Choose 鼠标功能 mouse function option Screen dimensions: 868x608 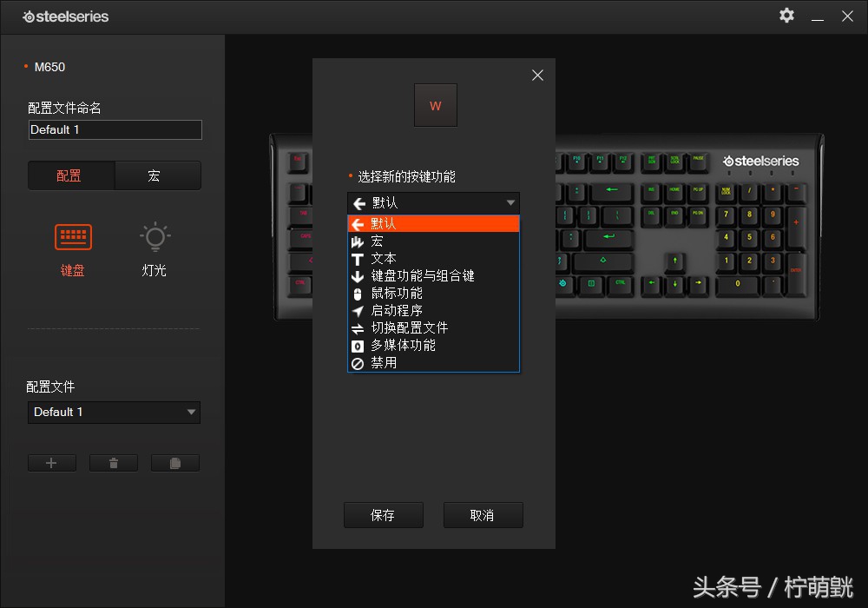pyautogui.click(x=433, y=294)
